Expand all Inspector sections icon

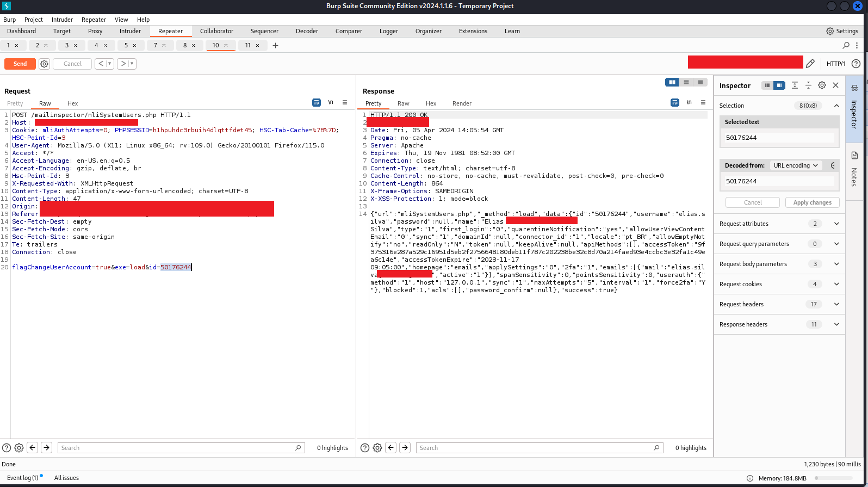click(x=795, y=85)
